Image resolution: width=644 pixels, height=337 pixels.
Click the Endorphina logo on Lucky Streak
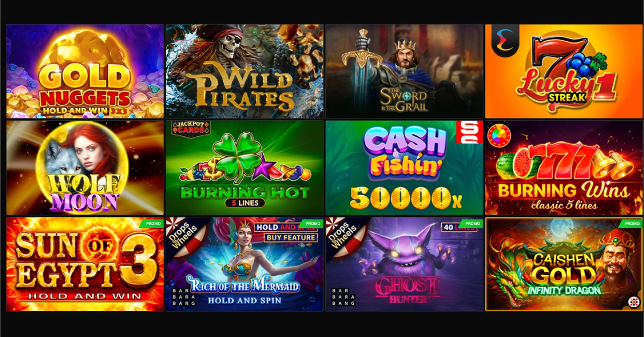coord(505,40)
